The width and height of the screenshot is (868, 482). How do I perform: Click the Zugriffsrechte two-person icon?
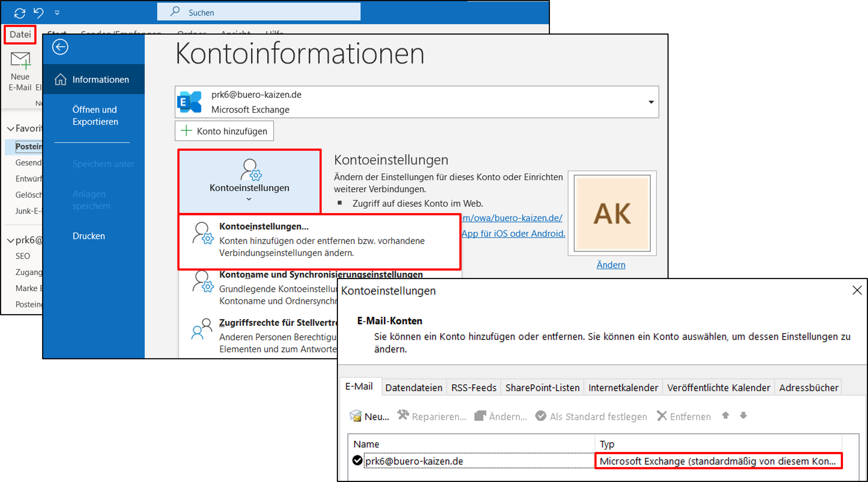click(202, 328)
